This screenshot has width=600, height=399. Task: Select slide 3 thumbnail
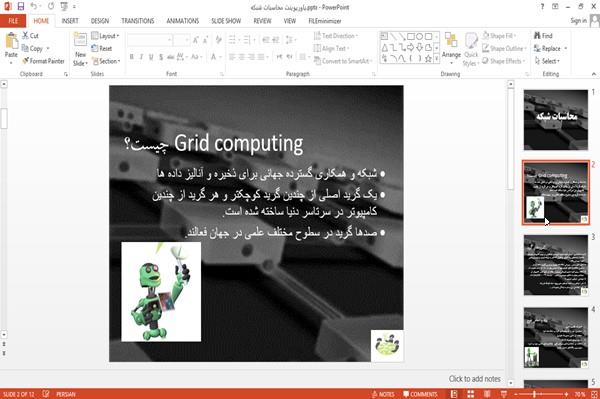pos(556,265)
